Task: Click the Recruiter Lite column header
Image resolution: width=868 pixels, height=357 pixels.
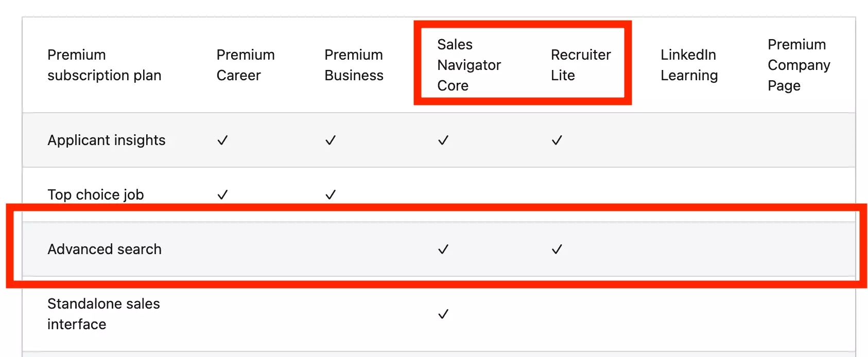Action: click(581, 65)
